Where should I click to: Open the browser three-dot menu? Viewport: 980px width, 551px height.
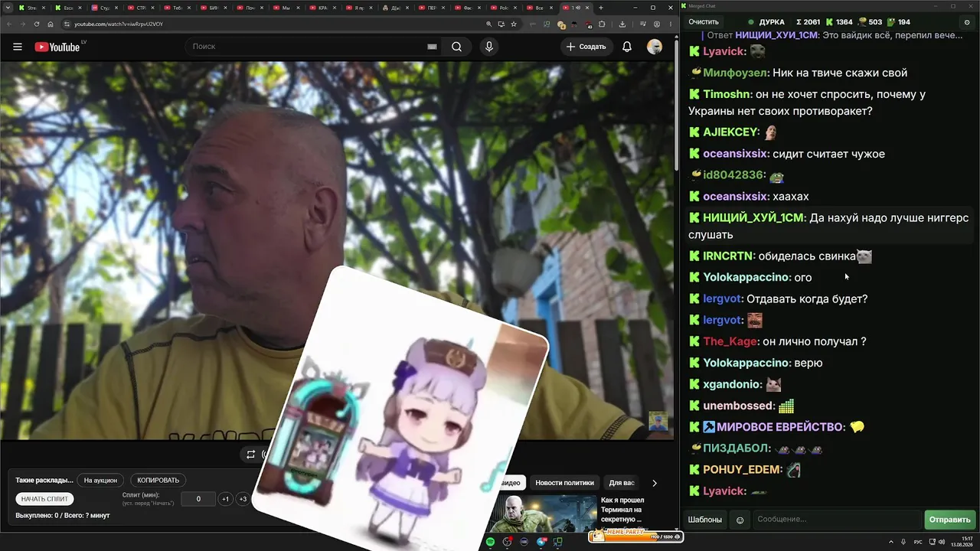(670, 24)
